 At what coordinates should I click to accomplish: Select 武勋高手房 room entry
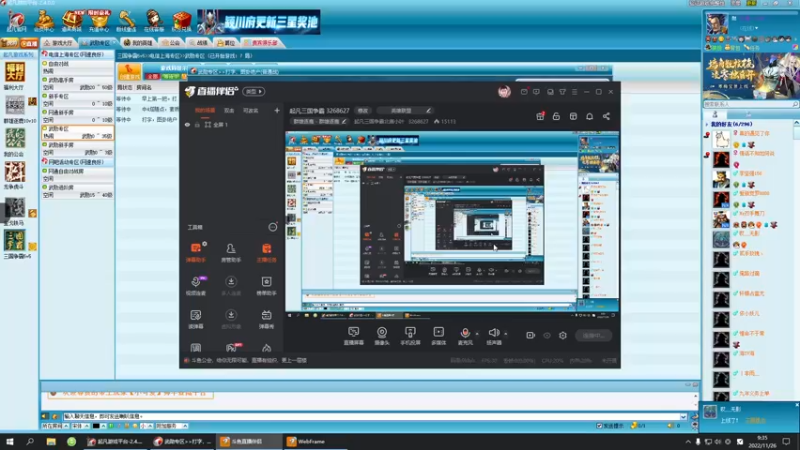[77, 84]
